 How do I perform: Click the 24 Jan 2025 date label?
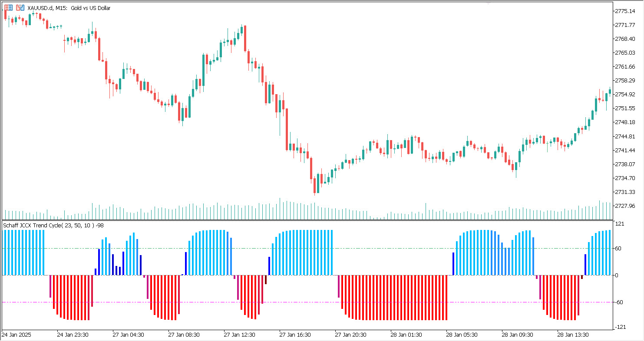tap(17, 335)
